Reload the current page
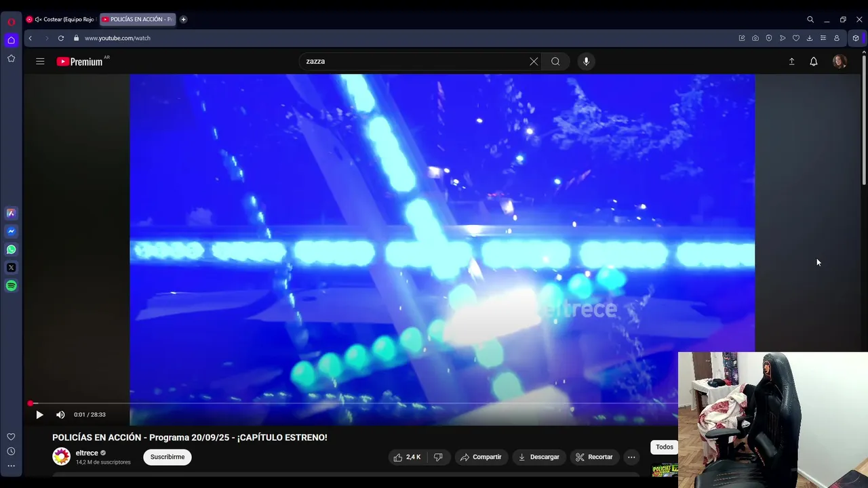Image resolution: width=868 pixels, height=488 pixels. coord(61,38)
